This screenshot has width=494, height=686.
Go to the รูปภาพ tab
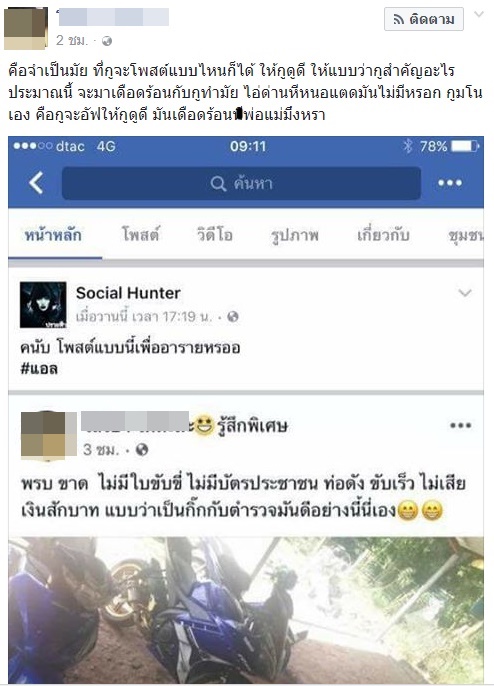tap(295, 235)
